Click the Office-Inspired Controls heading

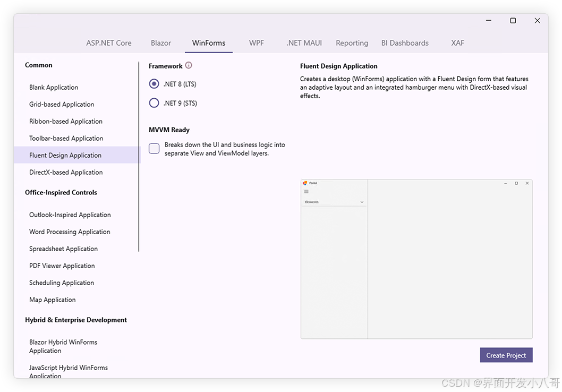pyautogui.click(x=61, y=192)
